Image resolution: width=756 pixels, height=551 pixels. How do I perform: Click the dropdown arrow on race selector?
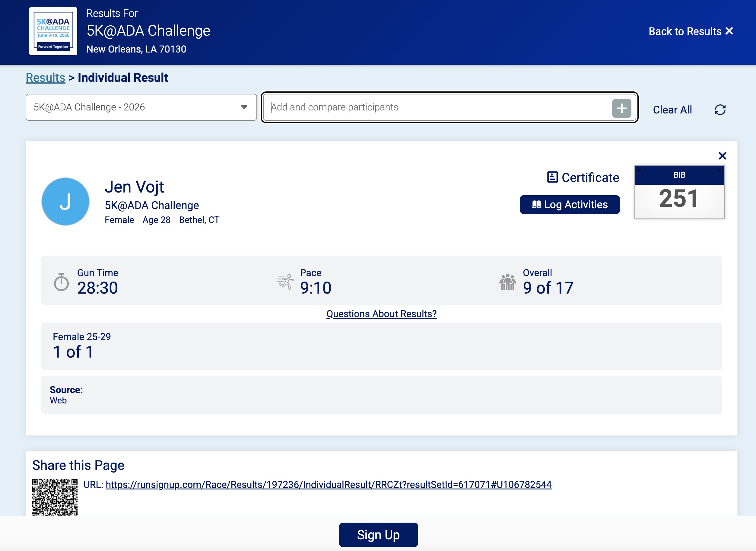244,107
